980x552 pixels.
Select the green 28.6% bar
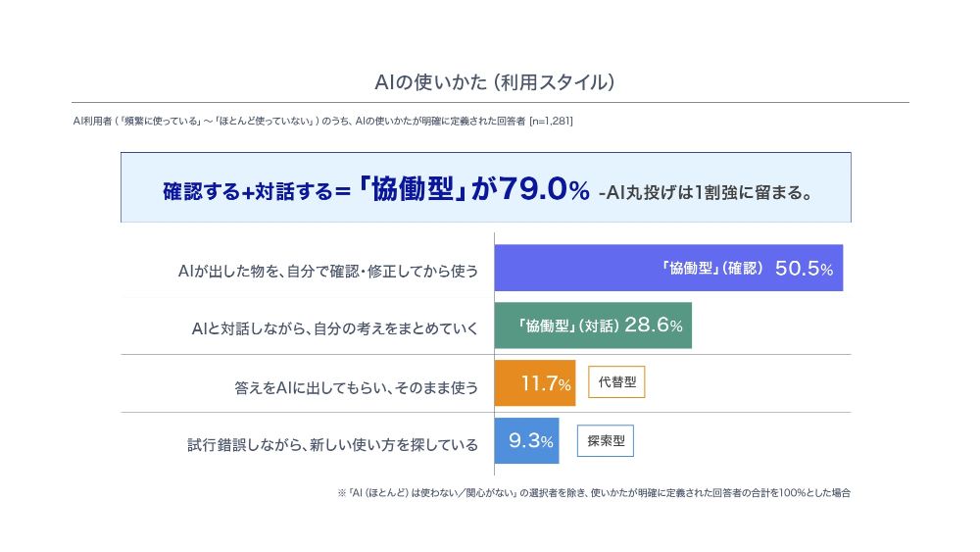point(593,326)
